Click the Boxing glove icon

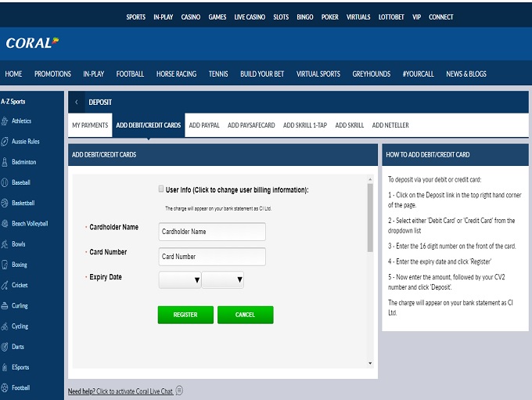[x=5, y=265]
